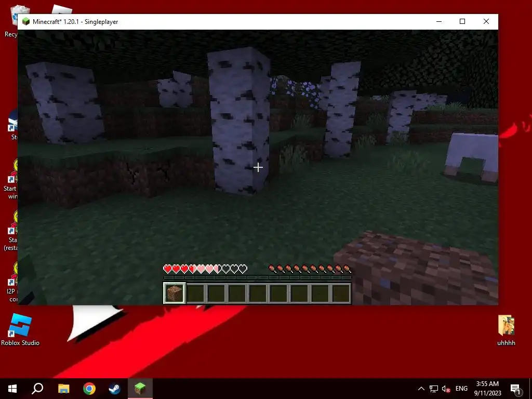Click the sheep in the game view
This screenshot has width=532, height=399.
point(472,157)
